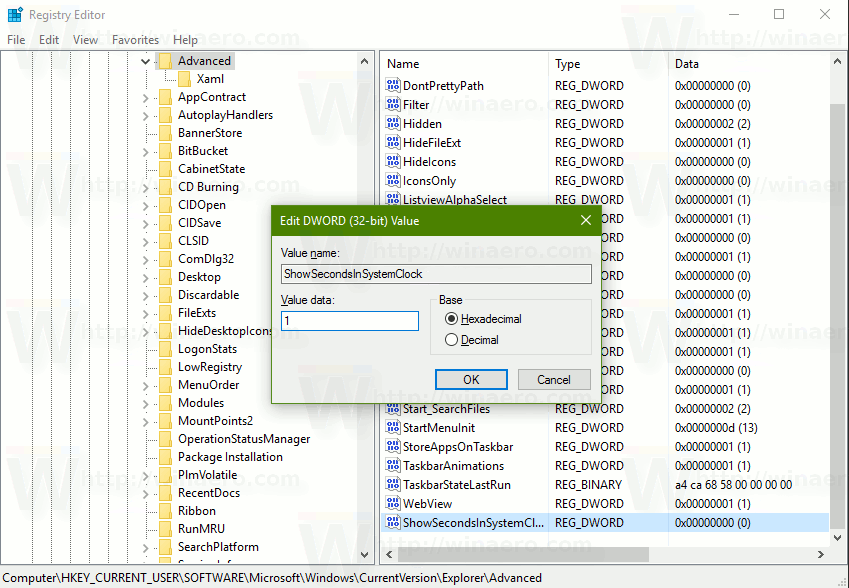Cancel the Edit DWORD dialog
849x588 pixels.
554,379
